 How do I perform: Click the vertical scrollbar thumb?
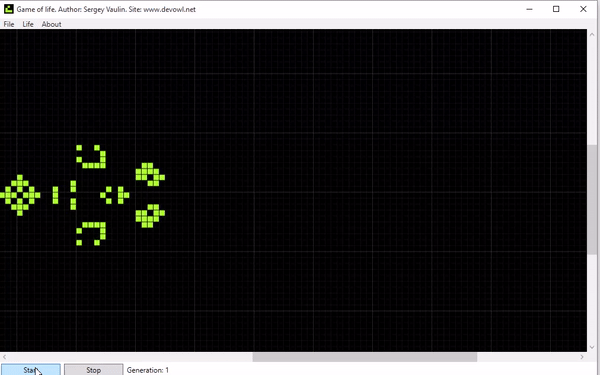[592, 199]
